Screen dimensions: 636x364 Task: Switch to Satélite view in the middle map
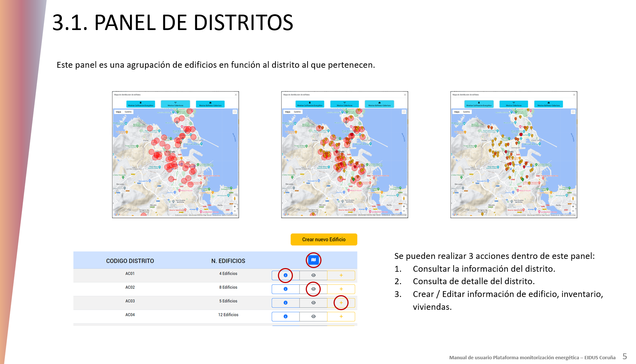click(297, 112)
